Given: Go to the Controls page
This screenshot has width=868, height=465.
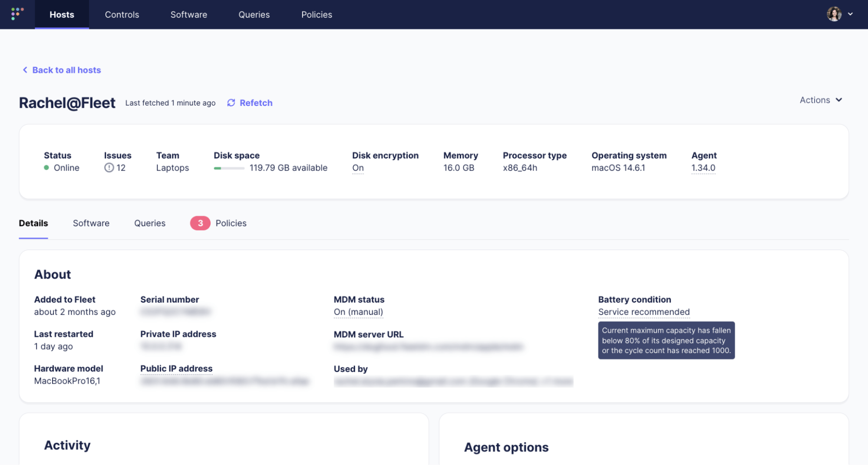Looking at the screenshot, I should [122, 14].
